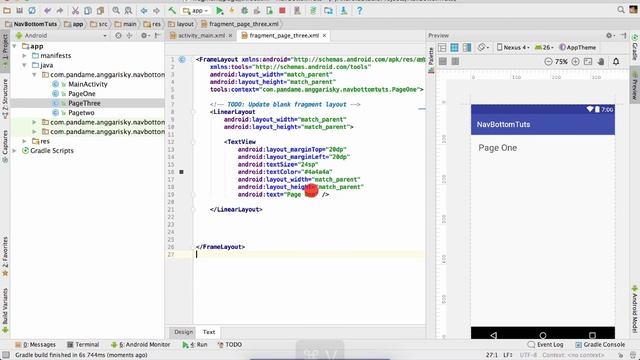Open the Messages tool window
The image size is (640, 360).
[x=35, y=344]
